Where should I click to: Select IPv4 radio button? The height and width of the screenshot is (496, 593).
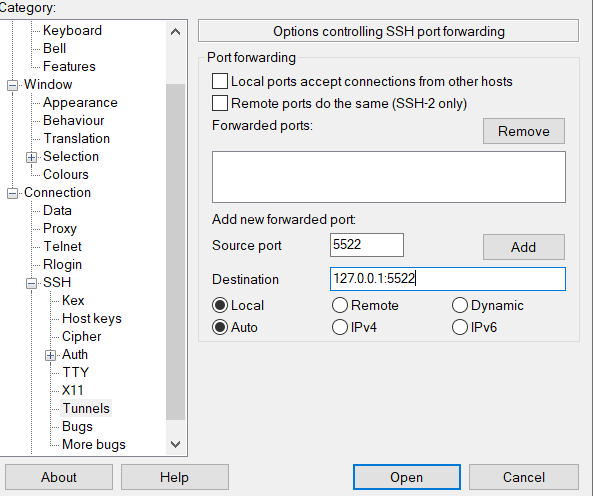pyautogui.click(x=340, y=327)
